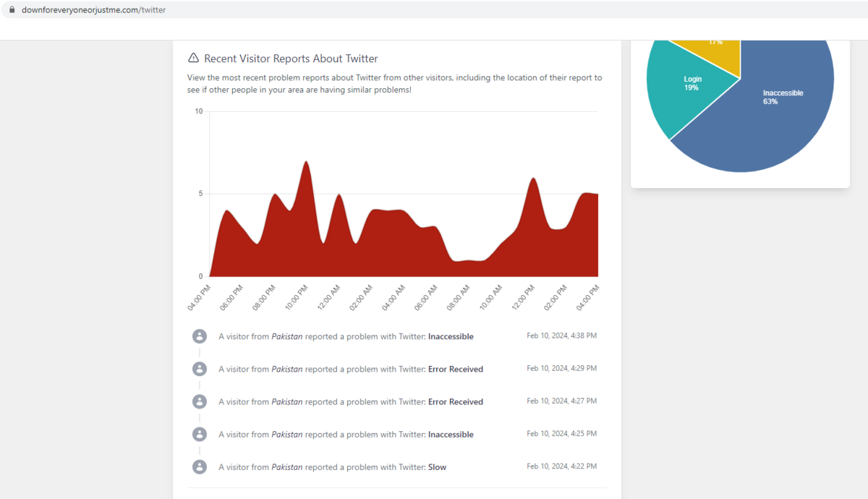
Task: Click the warning triangle icon beside Recent Visitor Reports
Action: (x=193, y=58)
